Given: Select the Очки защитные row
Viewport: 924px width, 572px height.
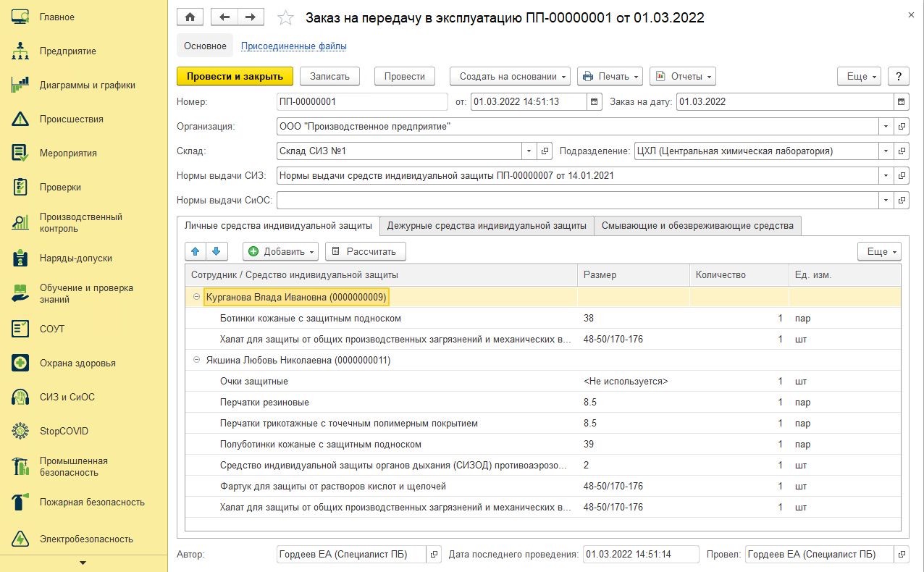Looking at the screenshot, I should [543, 381].
